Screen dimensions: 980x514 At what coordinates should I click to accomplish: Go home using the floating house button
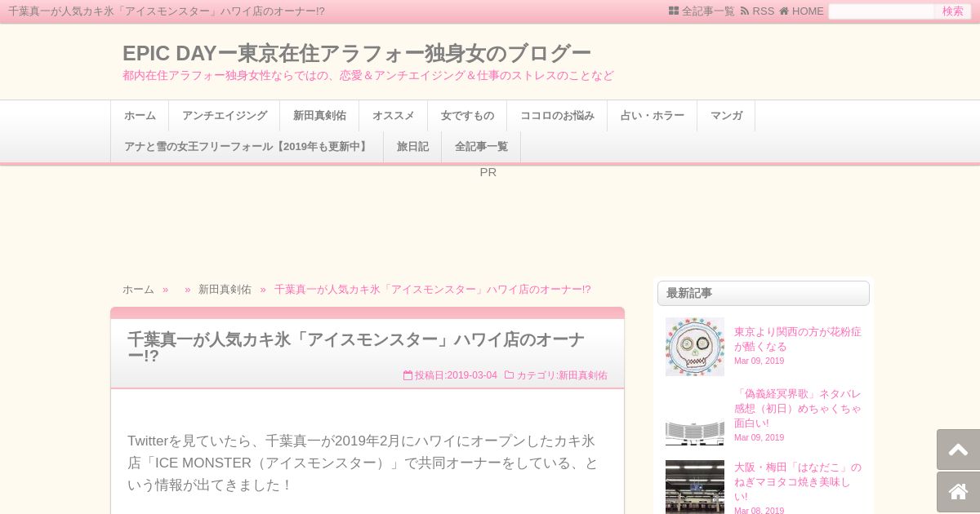coord(958,492)
